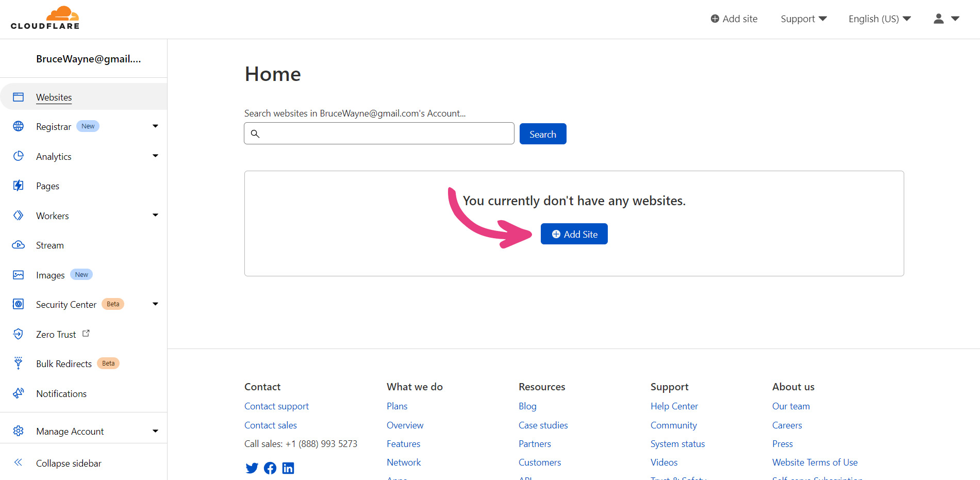
Task: Open the Customers link
Action: click(540, 462)
